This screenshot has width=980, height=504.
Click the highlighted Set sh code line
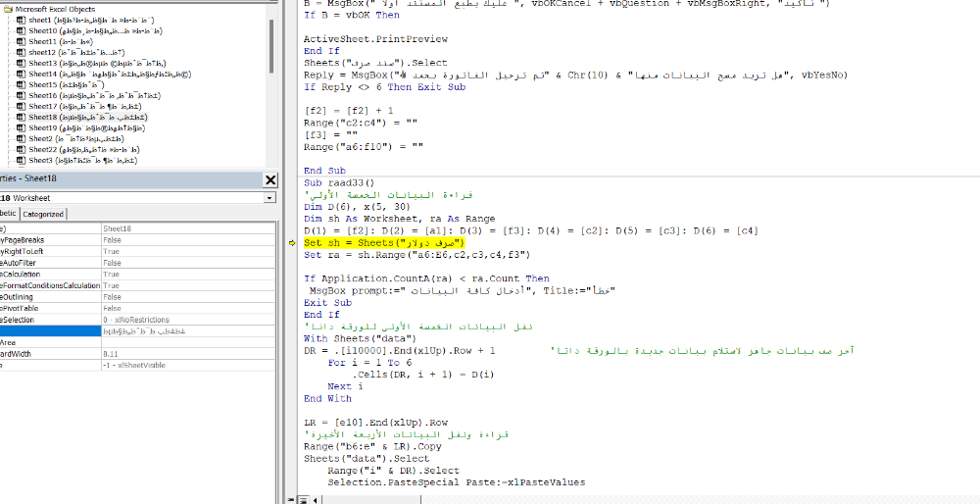tap(383, 242)
